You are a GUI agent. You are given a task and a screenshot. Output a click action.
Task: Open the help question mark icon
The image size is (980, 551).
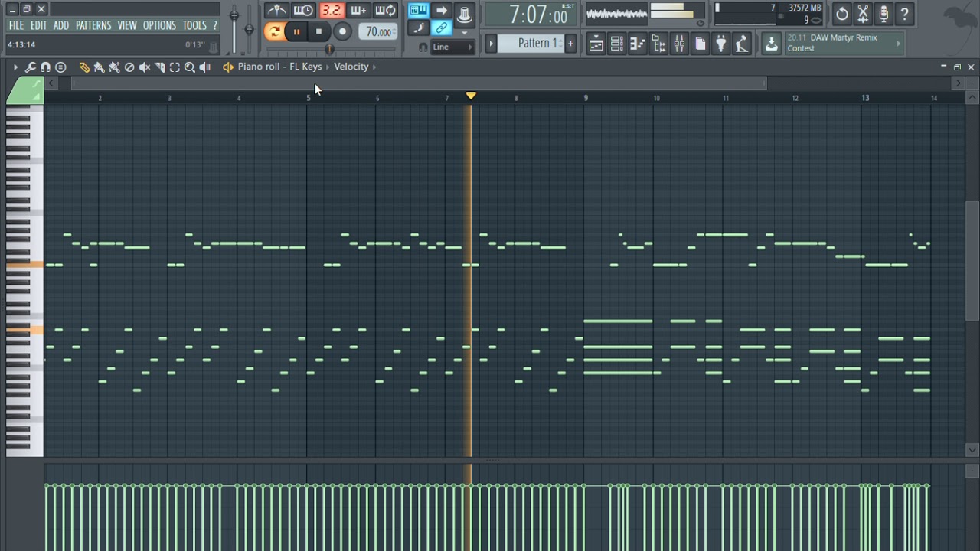pos(904,14)
